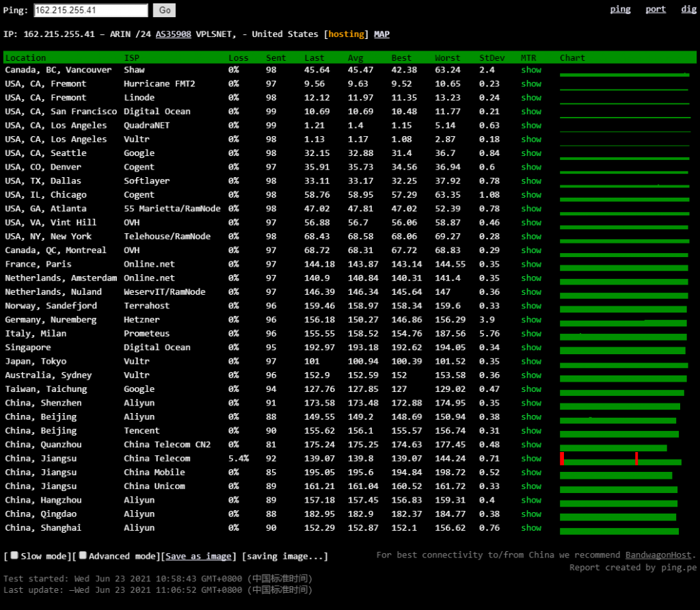Enable the Slow mode checkbox
The image size is (700, 610).
pos(14,556)
